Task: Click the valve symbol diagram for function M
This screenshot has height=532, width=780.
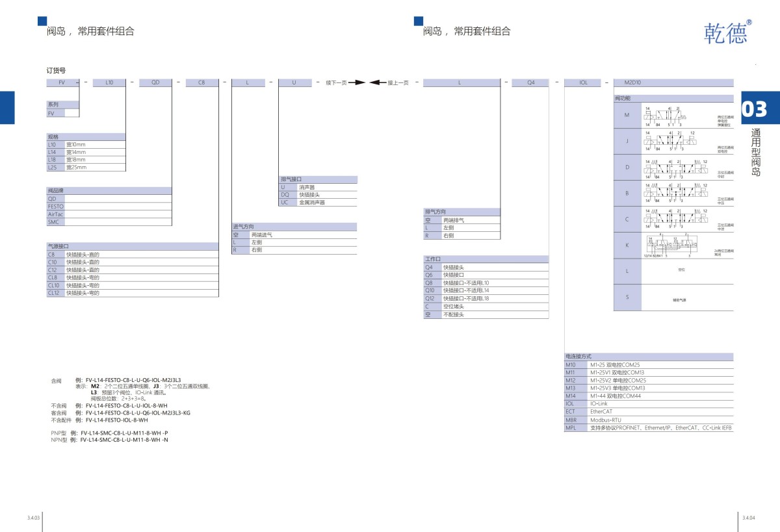Action: (666, 116)
